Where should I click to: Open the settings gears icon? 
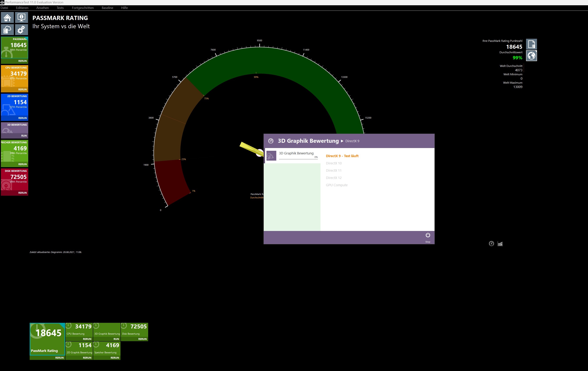point(21,29)
